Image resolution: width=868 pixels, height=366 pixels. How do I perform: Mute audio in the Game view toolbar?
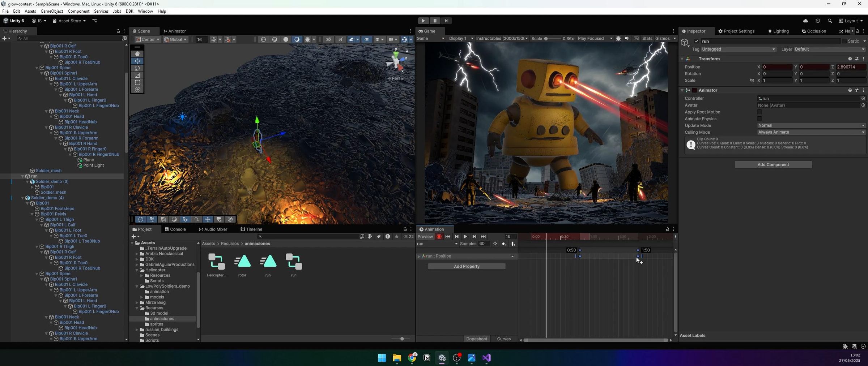tap(627, 38)
